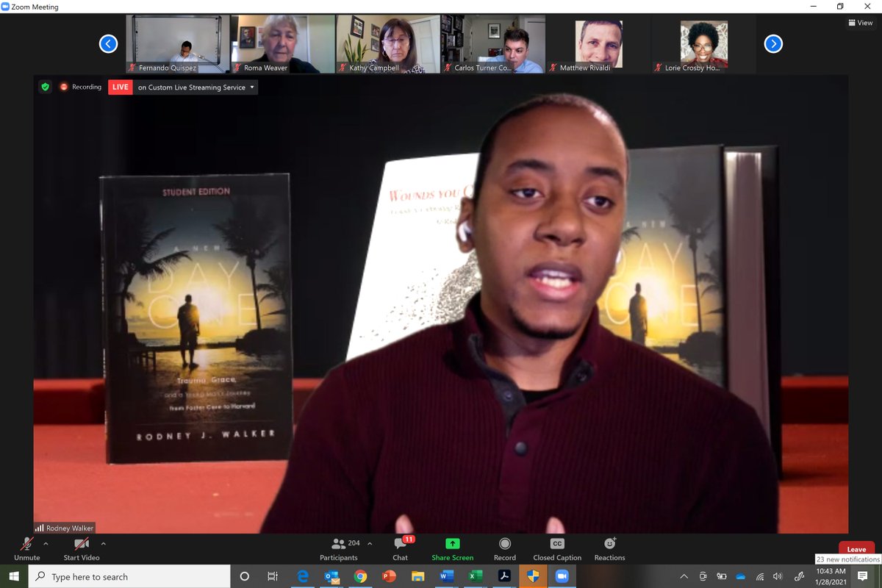Click the Rodney Walker name label
Screen dimensions: 882x588
pos(65,528)
